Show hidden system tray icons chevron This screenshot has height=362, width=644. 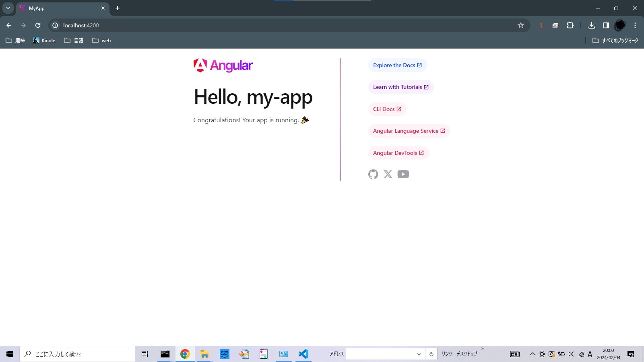532,354
